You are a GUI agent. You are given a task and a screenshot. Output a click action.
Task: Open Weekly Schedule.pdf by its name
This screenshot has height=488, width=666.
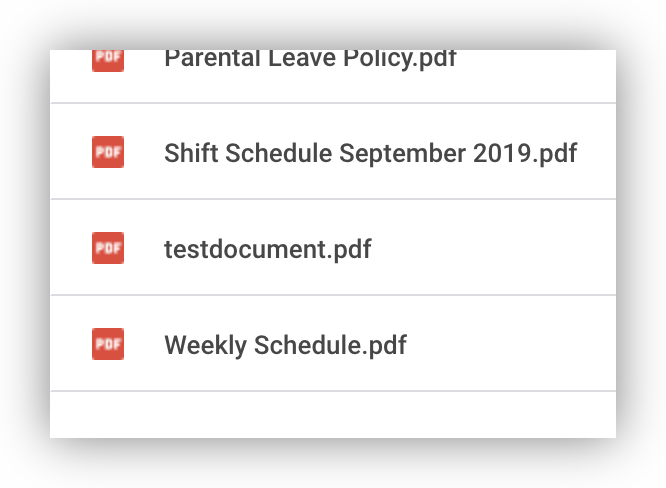point(285,345)
